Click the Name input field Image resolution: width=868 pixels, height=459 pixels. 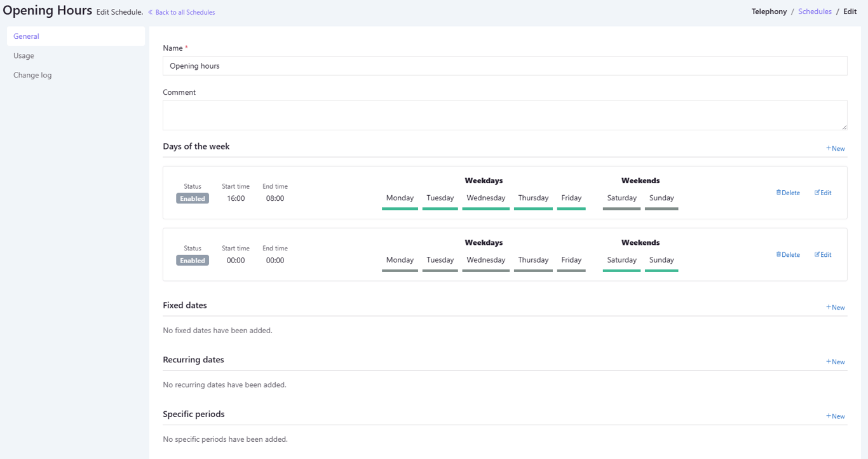[x=505, y=65]
